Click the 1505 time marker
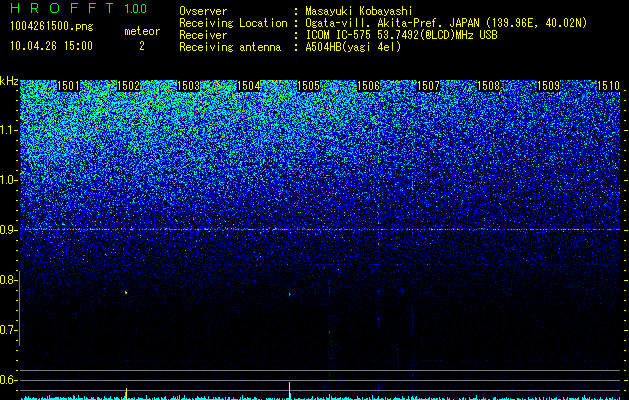Viewport: 629px width, 400px height. 308,86
